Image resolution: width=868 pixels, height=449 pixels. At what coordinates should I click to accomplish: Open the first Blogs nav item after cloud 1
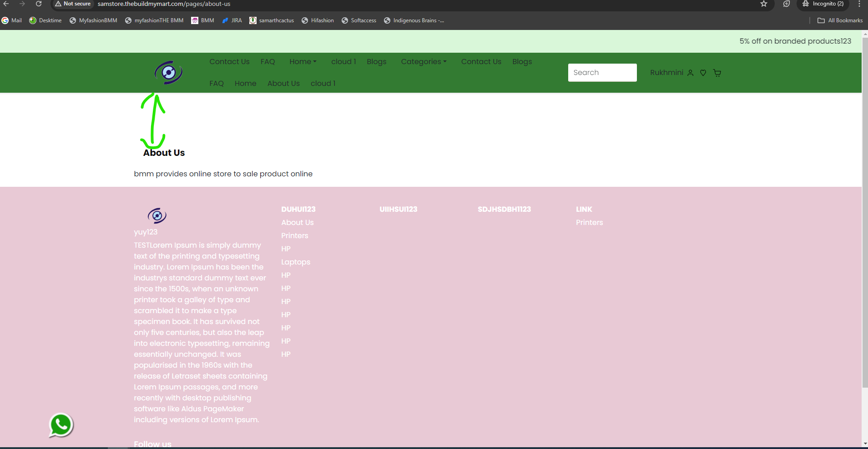pyautogui.click(x=377, y=62)
